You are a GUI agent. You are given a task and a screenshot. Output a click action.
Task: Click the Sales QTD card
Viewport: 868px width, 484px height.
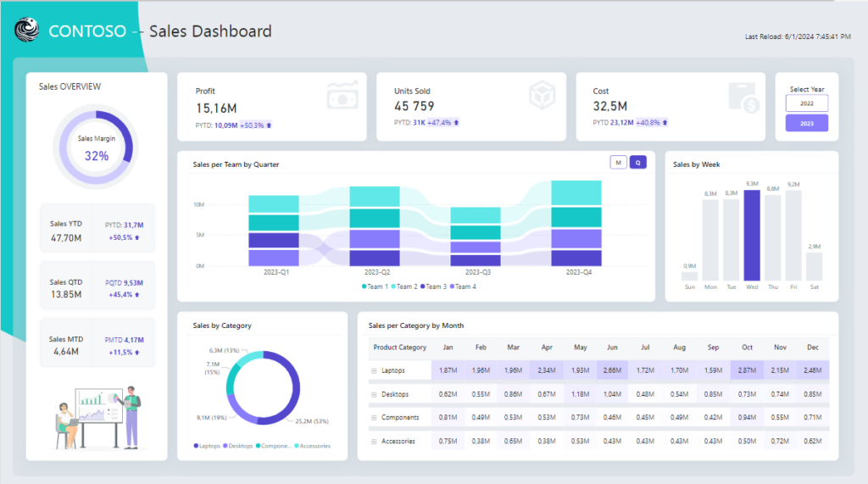click(x=97, y=286)
